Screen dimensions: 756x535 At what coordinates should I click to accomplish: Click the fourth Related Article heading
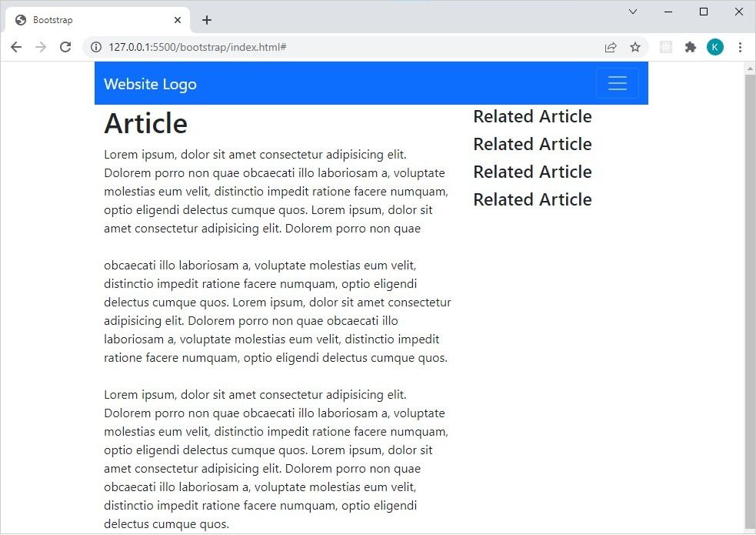coord(532,199)
